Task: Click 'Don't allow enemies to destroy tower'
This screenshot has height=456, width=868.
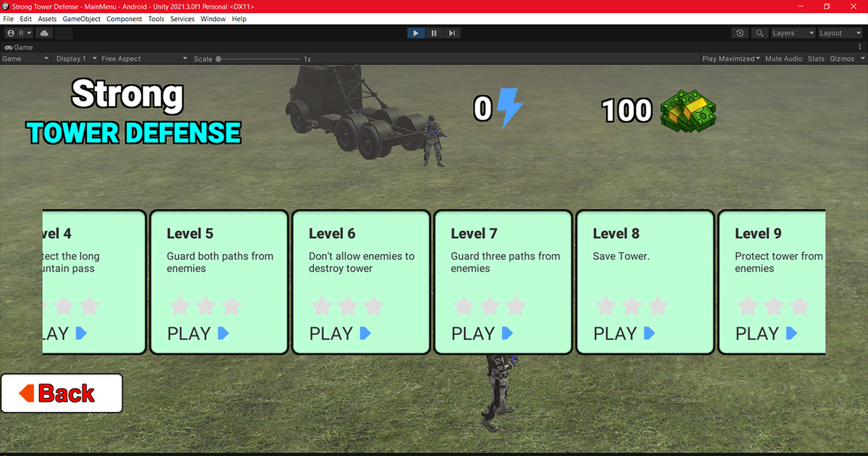Action: pyautogui.click(x=362, y=262)
